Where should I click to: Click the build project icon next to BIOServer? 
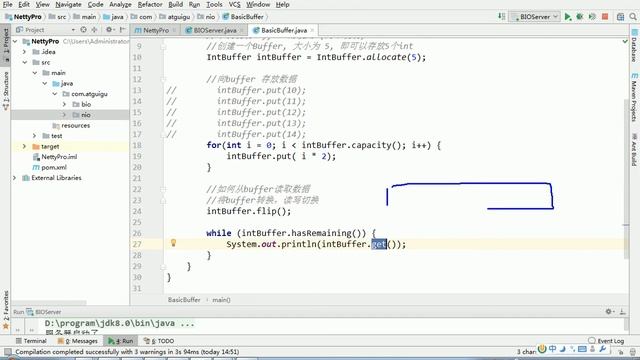pos(501,17)
